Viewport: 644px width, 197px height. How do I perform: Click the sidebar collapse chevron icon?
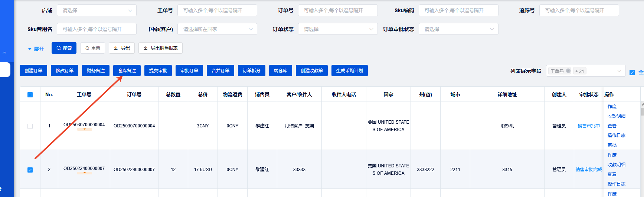coord(4,53)
